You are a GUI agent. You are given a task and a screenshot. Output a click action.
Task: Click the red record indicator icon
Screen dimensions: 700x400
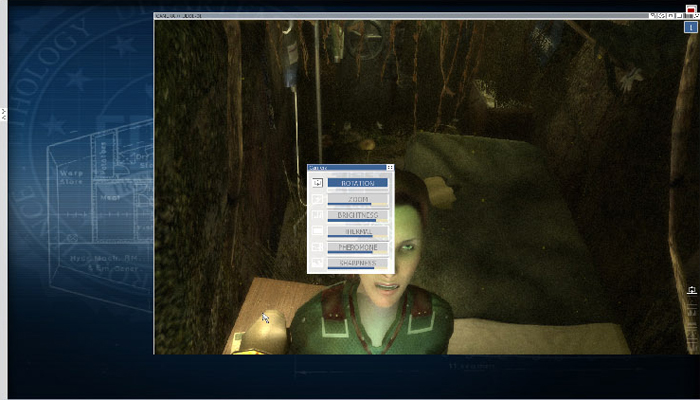point(691,10)
